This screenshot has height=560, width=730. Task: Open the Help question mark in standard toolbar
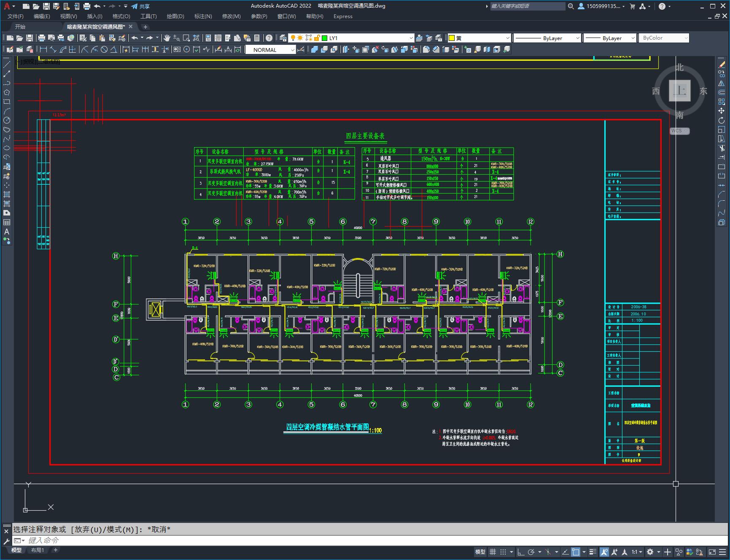pos(269,38)
